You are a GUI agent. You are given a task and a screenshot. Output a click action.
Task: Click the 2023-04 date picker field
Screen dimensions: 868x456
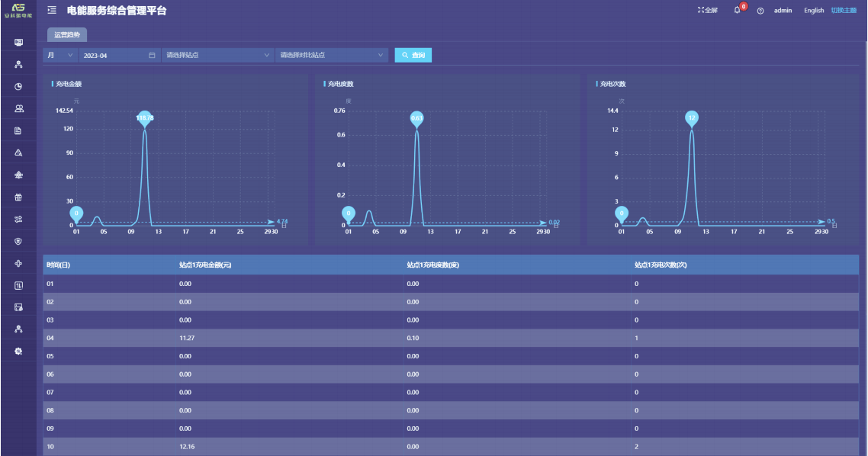(118, 56)
